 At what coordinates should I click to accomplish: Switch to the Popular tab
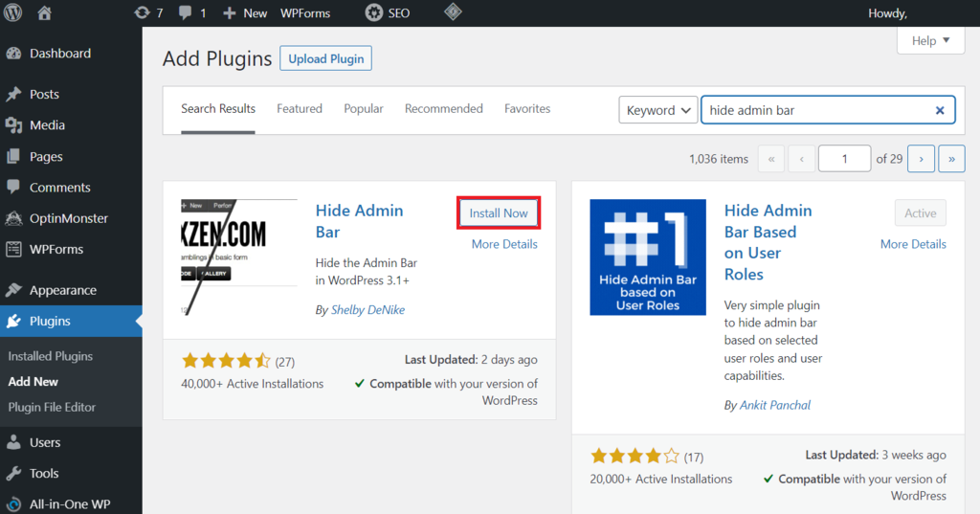coord(364,109)
